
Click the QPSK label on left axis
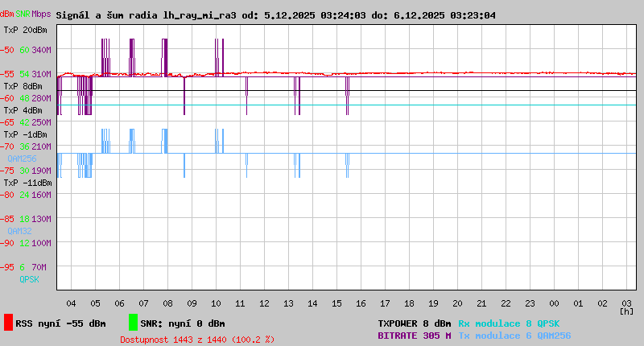pos(19,279)
